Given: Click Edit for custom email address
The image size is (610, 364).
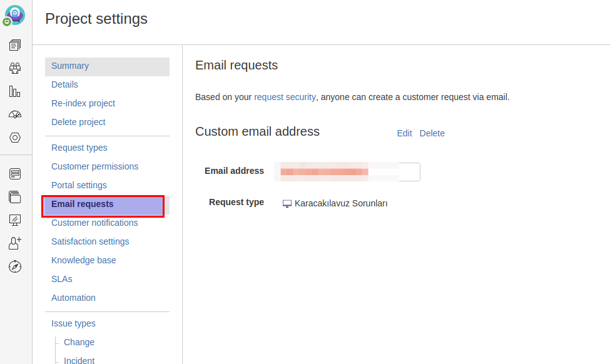Looking at the screenshot, I should (x=404, y=133).
